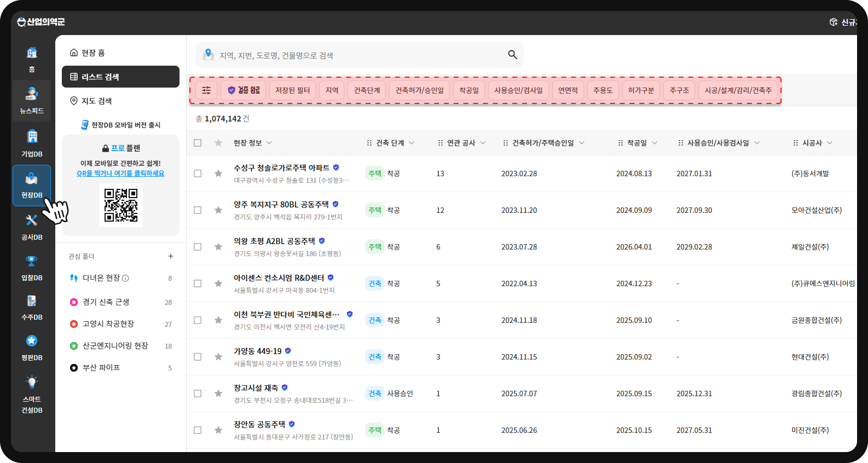Open the 사용승인/검사일 filter button
868x463 pixels.
tap(519, 90)
